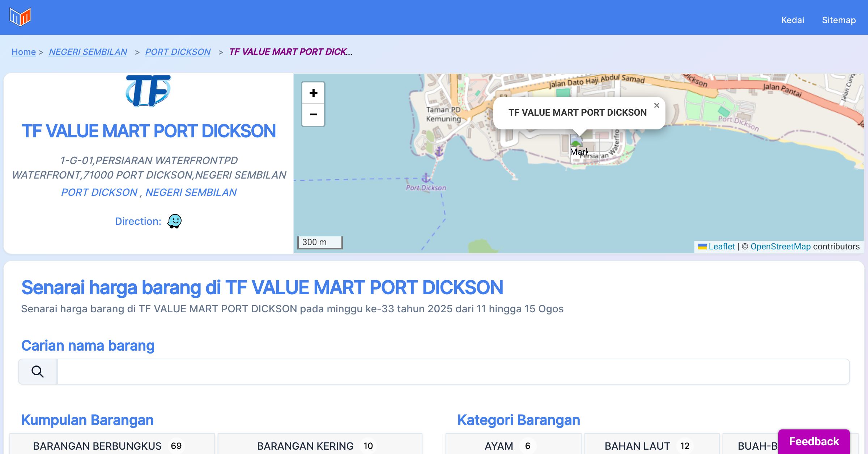The image size is (868, 454).
Task: Open OpenStreetMap attribution link
Action: [780, 247]
